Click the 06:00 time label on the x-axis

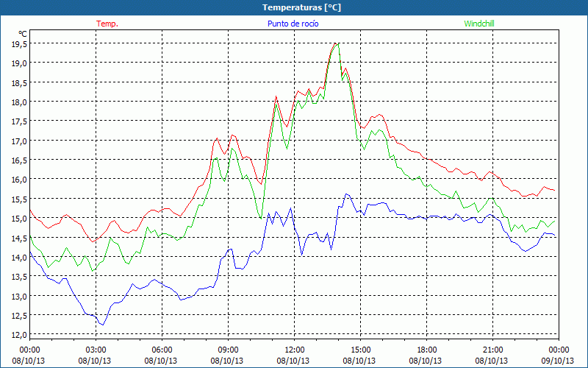(x=162, y=350)
